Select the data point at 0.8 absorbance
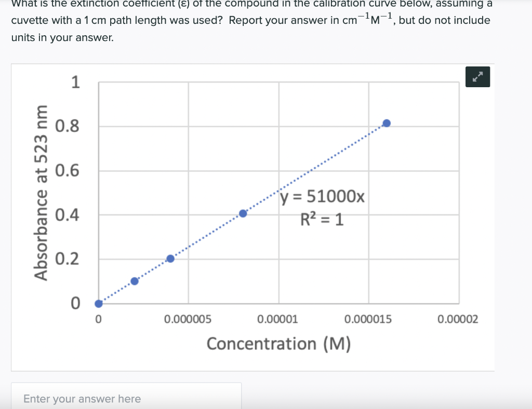The width and height of the screenshot is (532, 409). coord(387,122)
